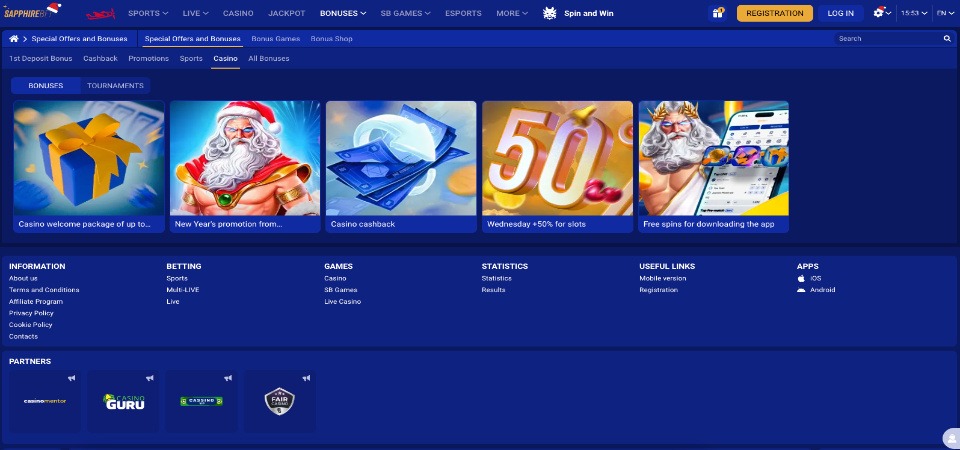The height and width of the screenshot is (450, 960).
Task: Switch to the Bonus Games tab
Action: (276, 39)
